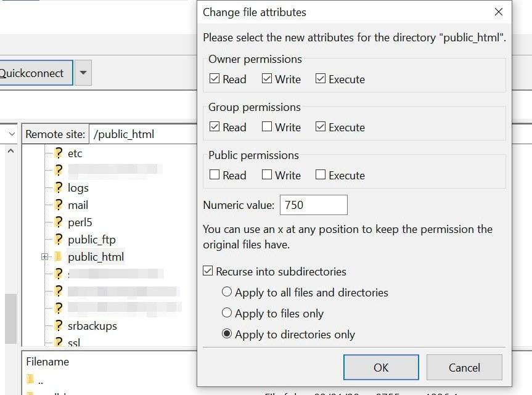Click the question mark icon beside mail
Image resolution: width=532 pixels, height=395 pixels.
(59, 205)
